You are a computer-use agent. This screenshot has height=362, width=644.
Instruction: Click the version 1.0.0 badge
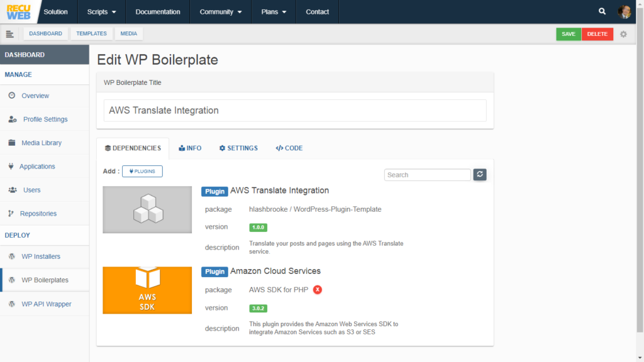point(258,228)
